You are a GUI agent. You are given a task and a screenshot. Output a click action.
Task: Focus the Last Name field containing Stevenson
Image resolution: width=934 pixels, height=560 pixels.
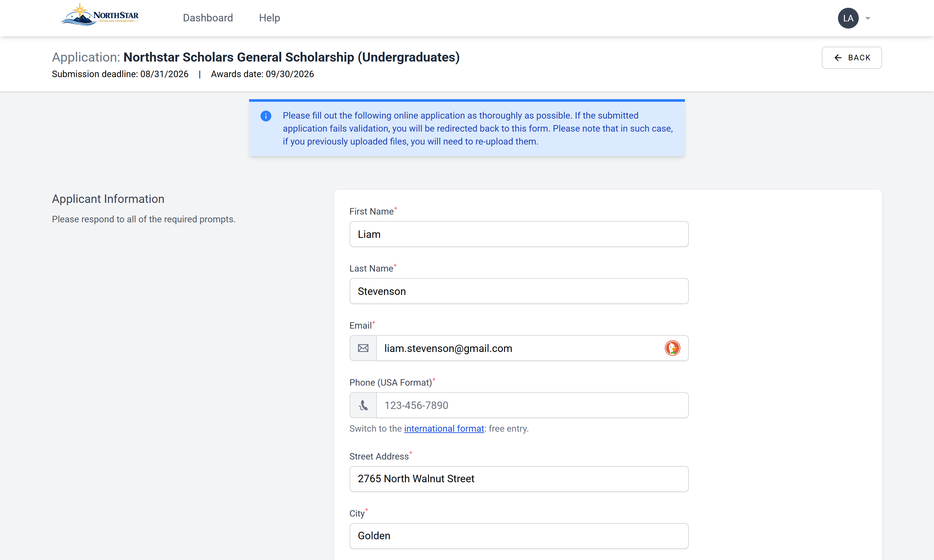pos(519,291)
